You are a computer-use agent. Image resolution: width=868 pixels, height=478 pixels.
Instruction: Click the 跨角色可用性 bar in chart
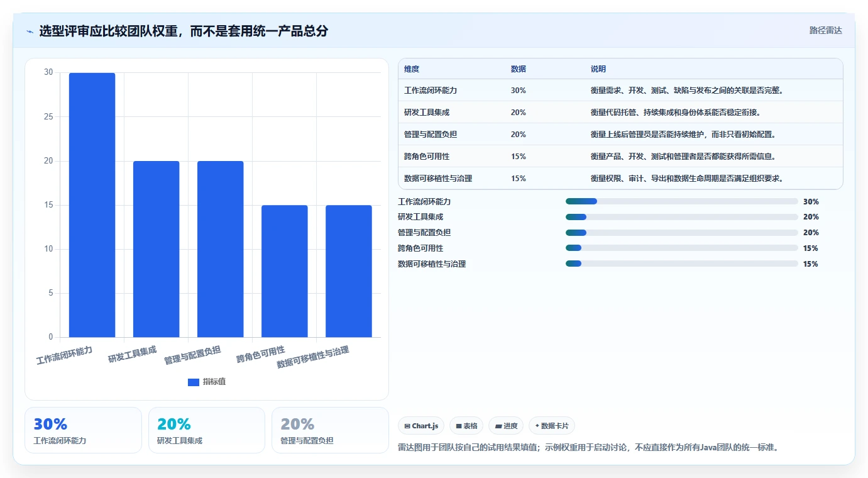pos(284,271)
